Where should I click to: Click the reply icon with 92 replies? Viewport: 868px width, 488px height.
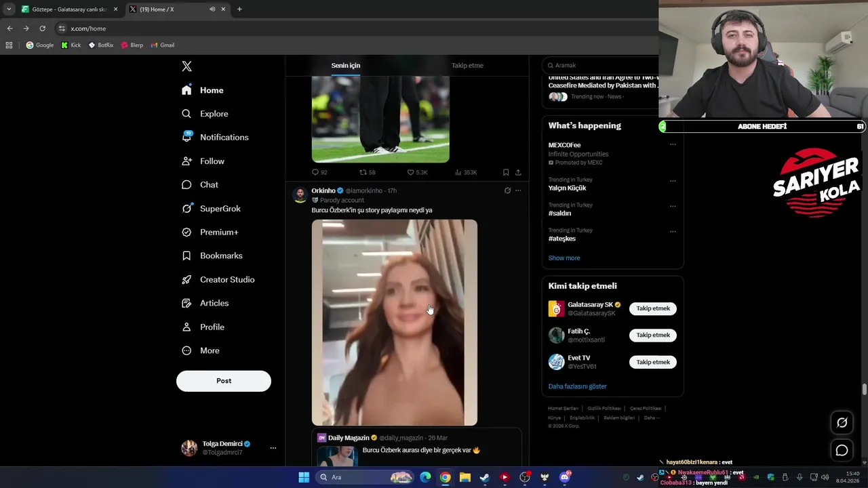tap(315, 172)
